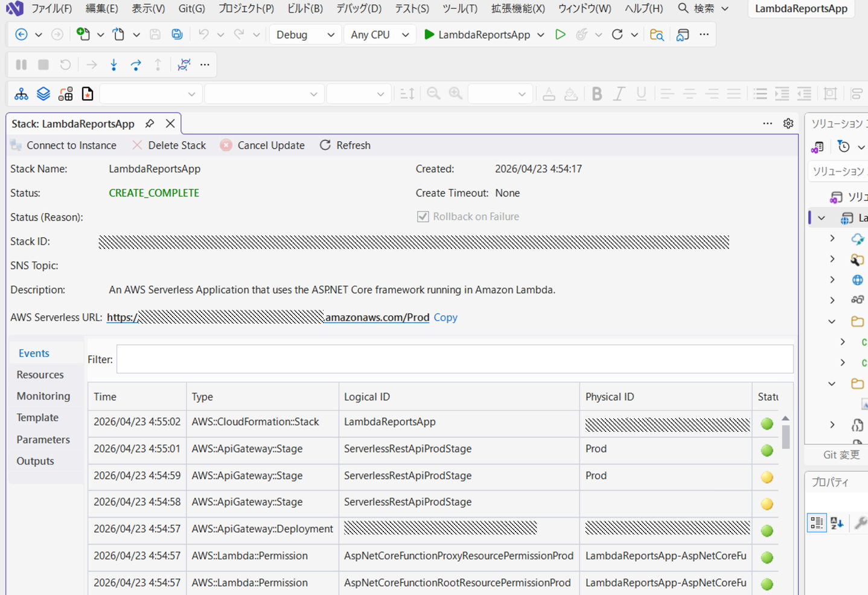Viewport: 868px width, 595px height.
Task: Open the Git 変更 tab
Action: pyautogui.click(x=841, y=455)
